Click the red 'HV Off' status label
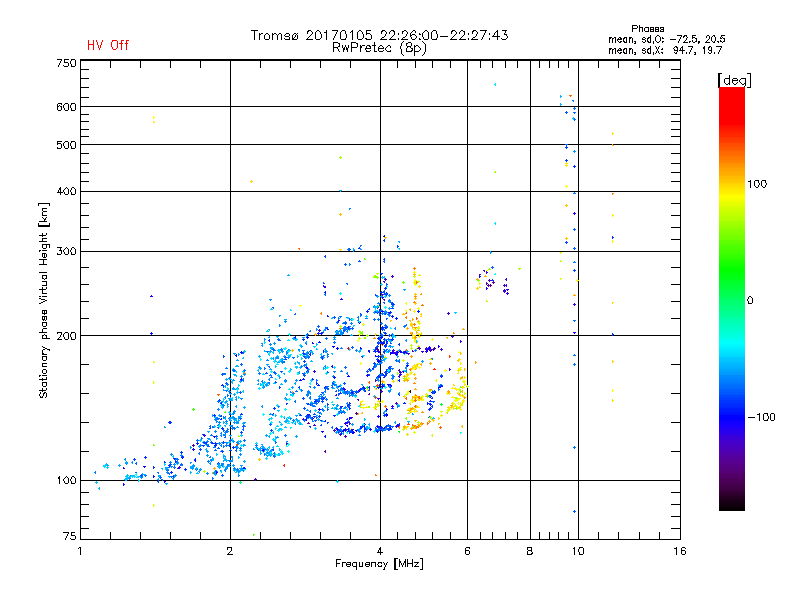Screen dimensions: 800x600 (x=108, y=45)
